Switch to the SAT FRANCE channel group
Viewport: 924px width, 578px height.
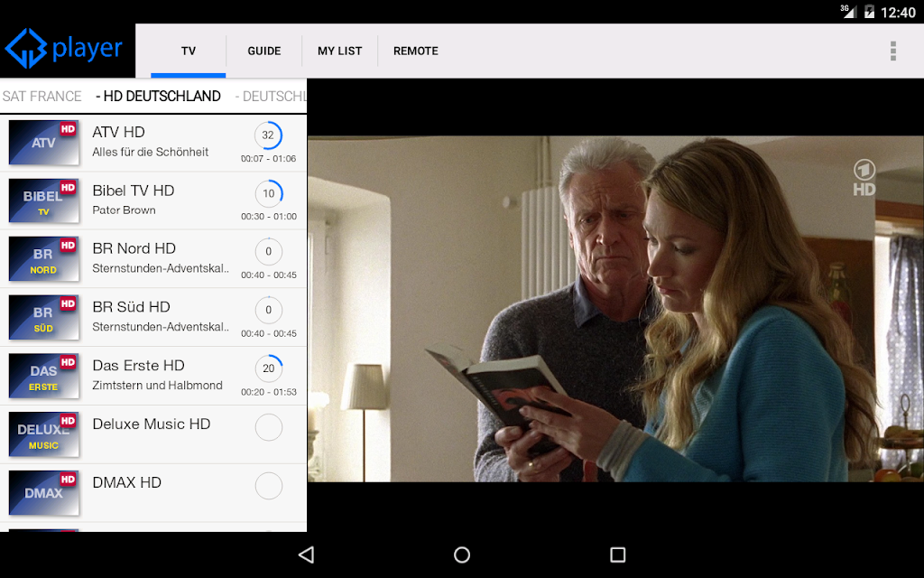(42, 96)
